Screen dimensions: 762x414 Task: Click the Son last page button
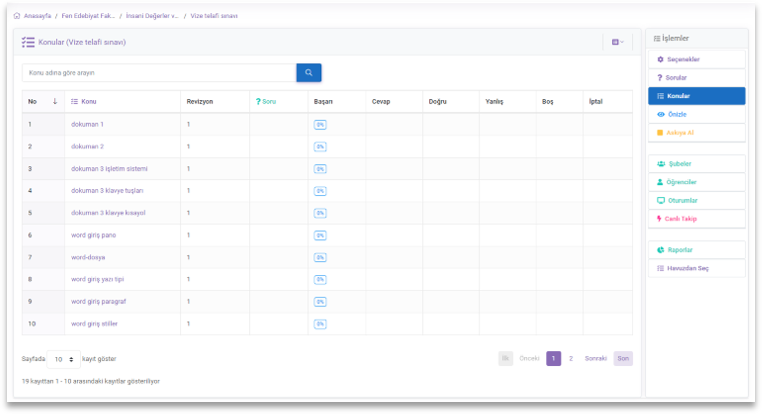point(623,358)
